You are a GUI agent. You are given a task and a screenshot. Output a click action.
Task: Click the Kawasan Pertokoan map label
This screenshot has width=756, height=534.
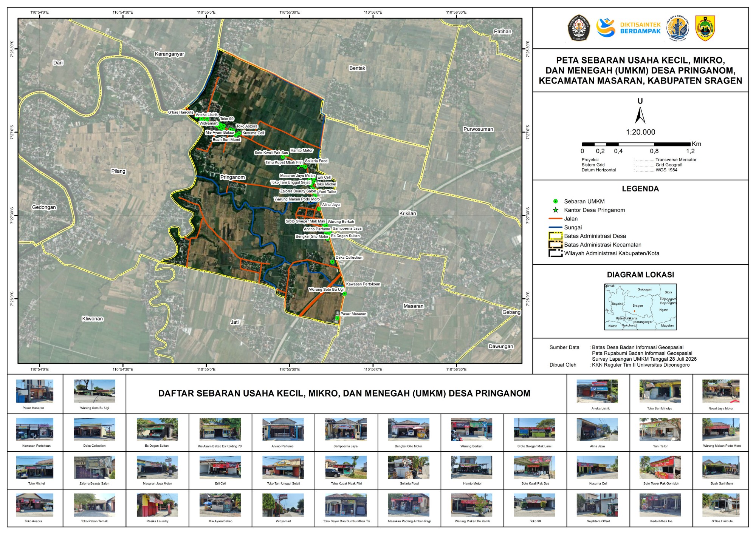(x=363, y=284)
